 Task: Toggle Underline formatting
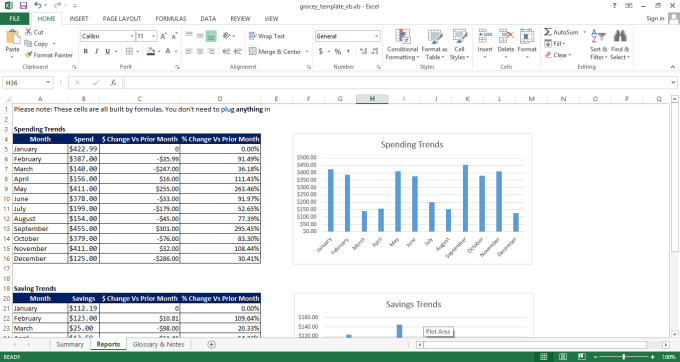click(108, 51)
